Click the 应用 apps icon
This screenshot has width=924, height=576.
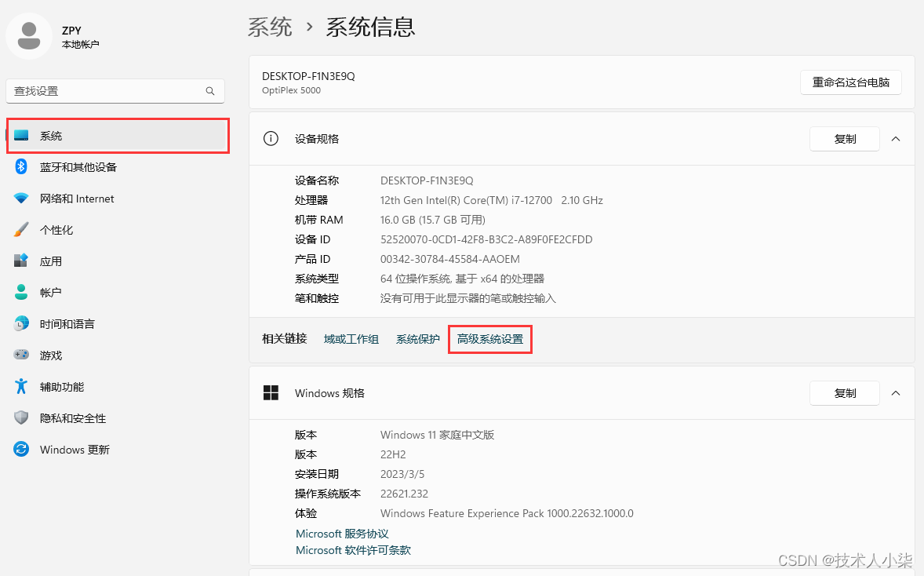[21, 261]
